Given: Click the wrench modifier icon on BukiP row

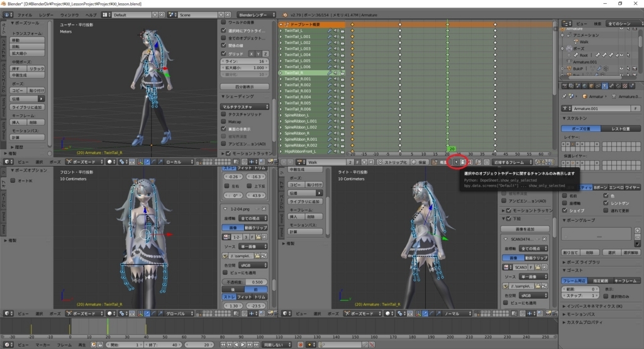Looking at the screenshot, I should (x=599, y=69).
